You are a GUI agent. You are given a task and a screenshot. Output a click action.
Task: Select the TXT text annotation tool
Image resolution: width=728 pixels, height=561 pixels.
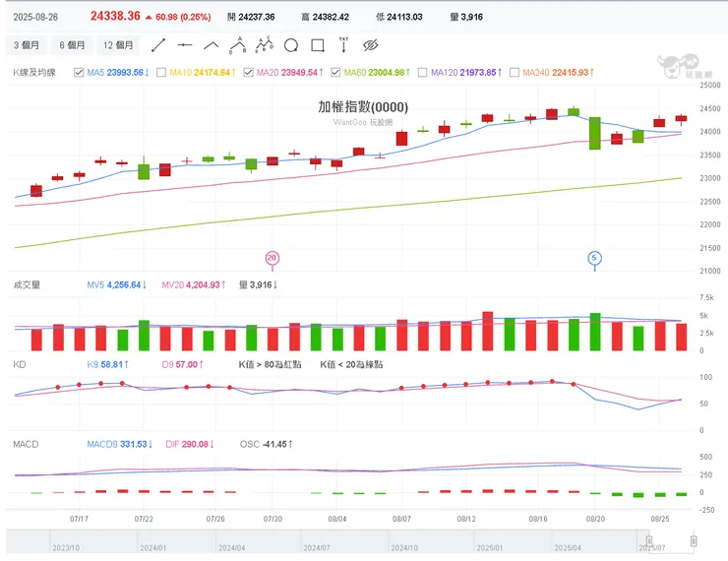point(343,45)
